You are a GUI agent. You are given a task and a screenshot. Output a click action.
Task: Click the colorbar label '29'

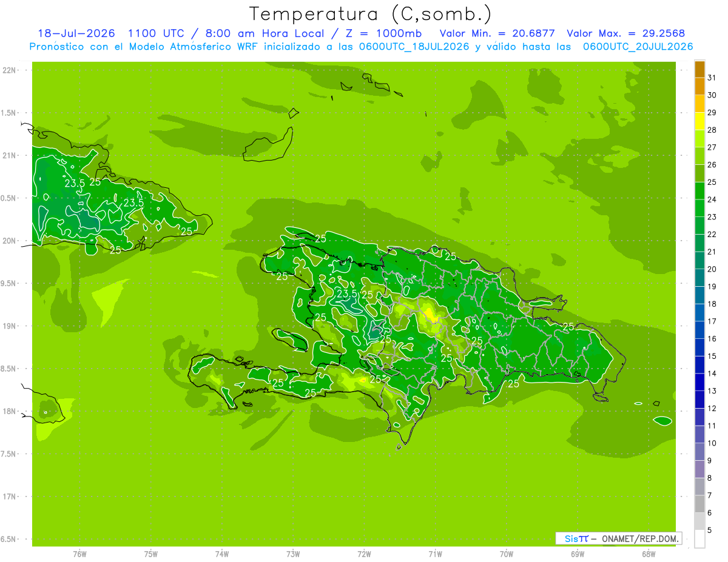point(712,112)
